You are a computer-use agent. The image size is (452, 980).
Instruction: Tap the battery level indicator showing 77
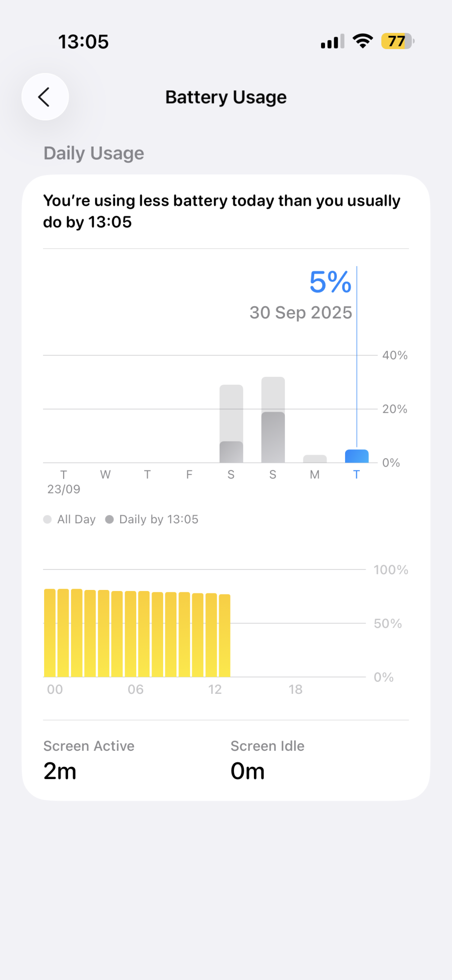(x=398, y=41)
